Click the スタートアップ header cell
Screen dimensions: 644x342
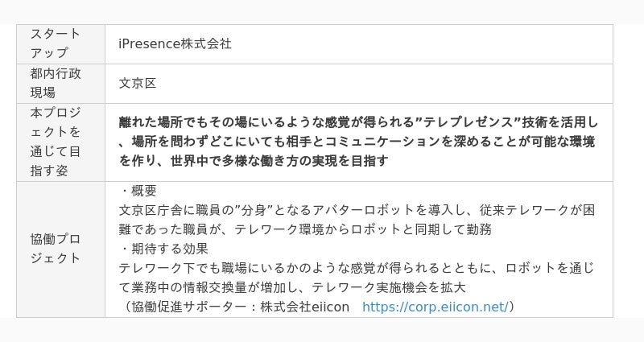coord(56,43)
